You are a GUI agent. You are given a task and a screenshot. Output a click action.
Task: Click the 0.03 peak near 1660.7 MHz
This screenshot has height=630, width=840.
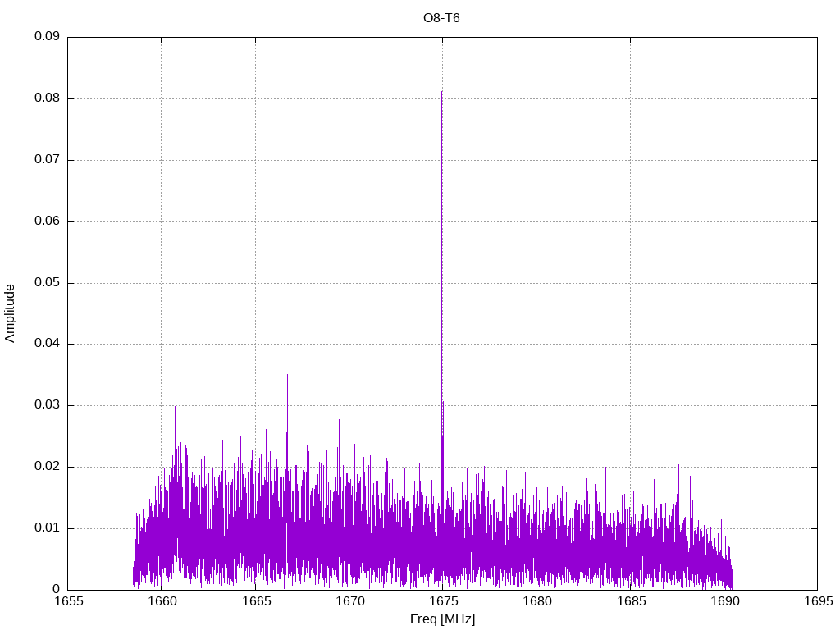tap(175, 407)
